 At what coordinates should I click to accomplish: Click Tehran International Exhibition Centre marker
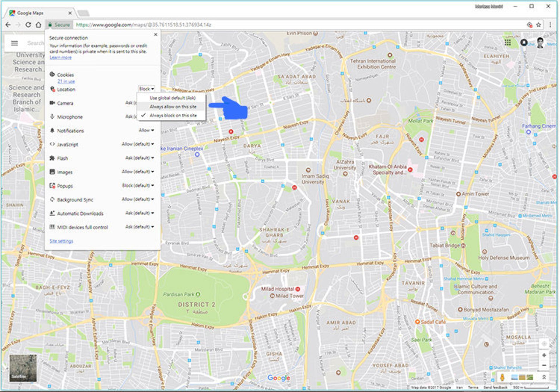tap(390, 55)
